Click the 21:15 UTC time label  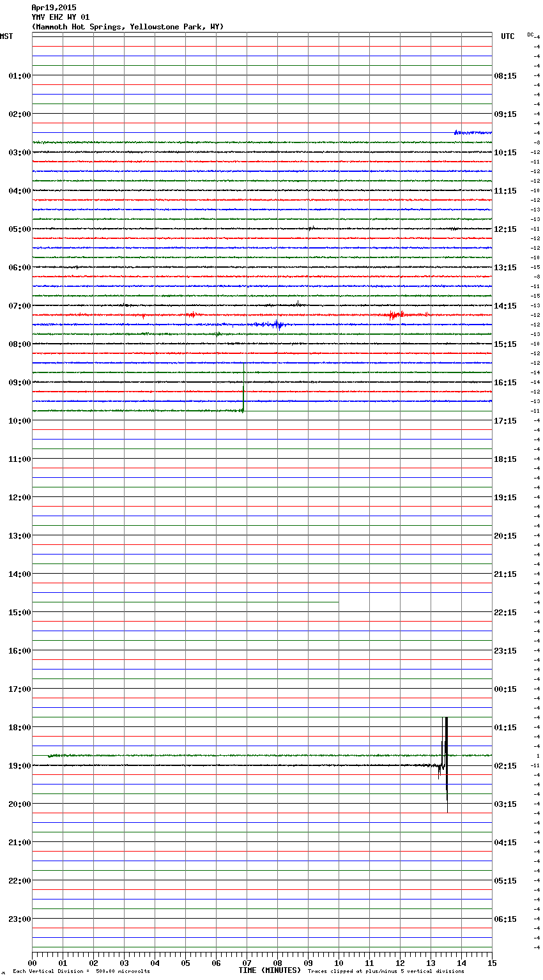[505, 574]
